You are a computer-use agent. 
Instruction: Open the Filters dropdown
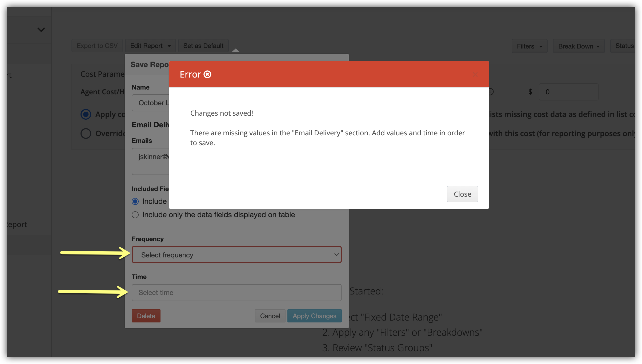point(529,46)
